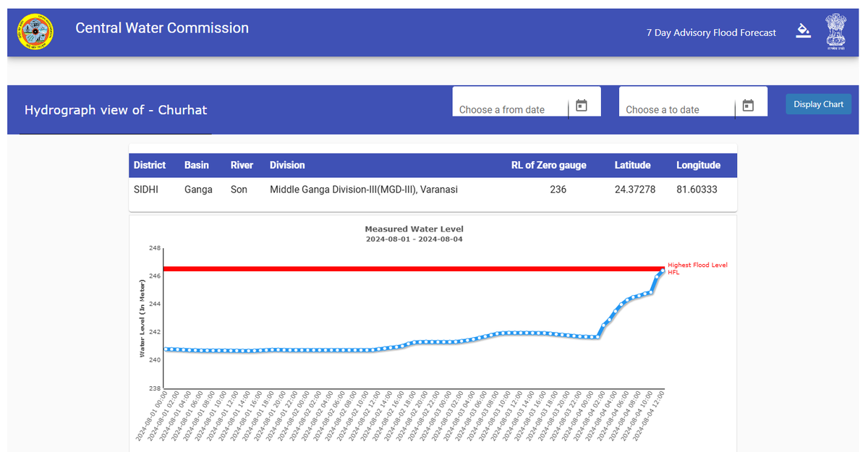Open the to date calendar picker
868x452 pixels.
point(748,106)
